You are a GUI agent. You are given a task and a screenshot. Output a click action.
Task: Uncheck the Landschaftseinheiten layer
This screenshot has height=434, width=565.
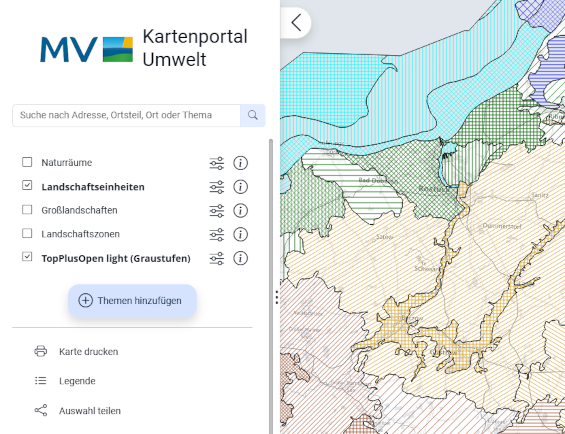pos(27,185)
